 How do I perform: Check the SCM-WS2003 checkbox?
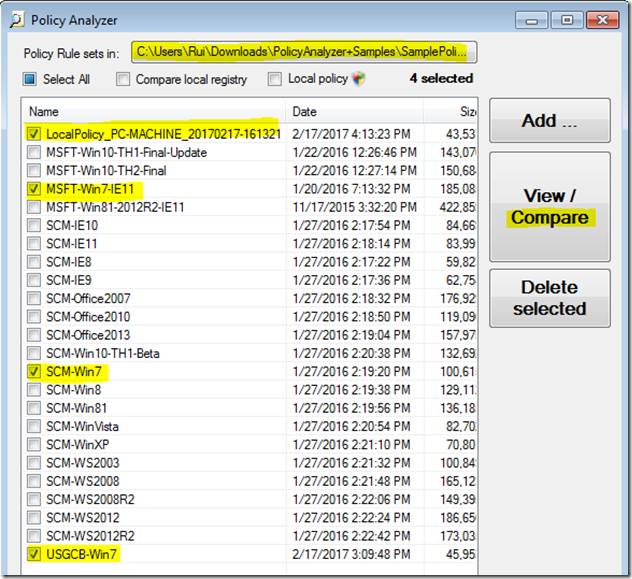[x=34, y=463]
